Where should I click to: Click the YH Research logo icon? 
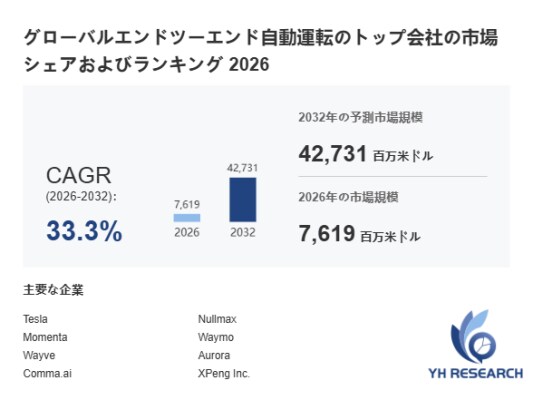473,336
